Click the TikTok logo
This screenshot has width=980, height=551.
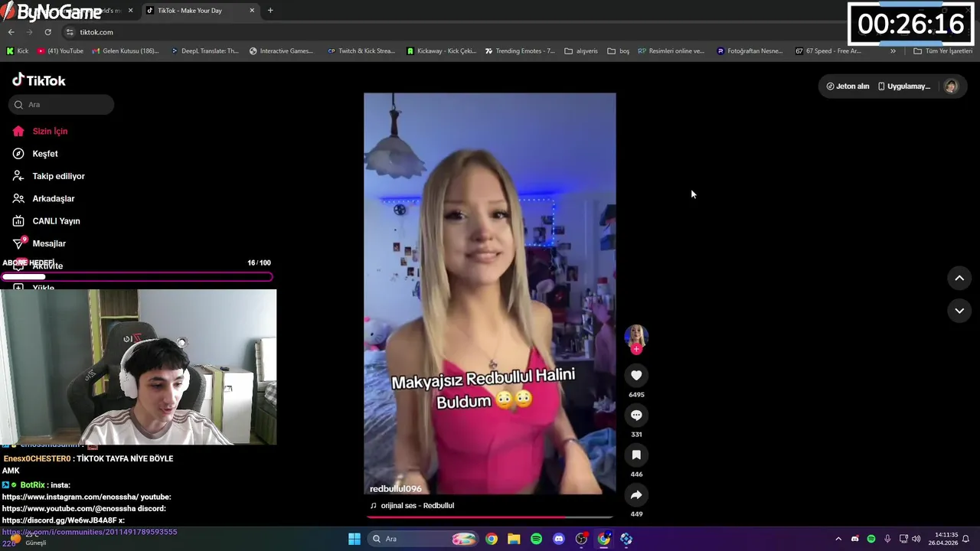pos(38,80)
